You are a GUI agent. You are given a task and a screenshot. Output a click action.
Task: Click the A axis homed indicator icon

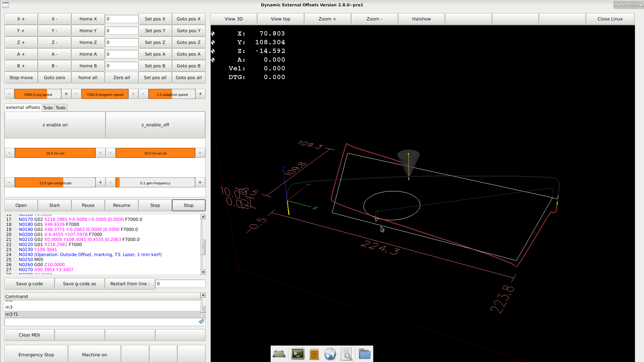click(x=213, y=60)
